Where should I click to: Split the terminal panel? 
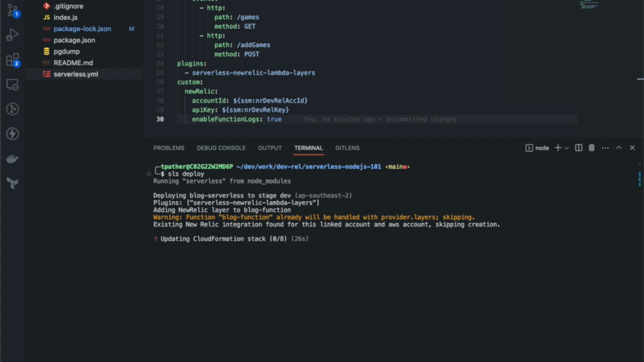(x=579, y=148)
